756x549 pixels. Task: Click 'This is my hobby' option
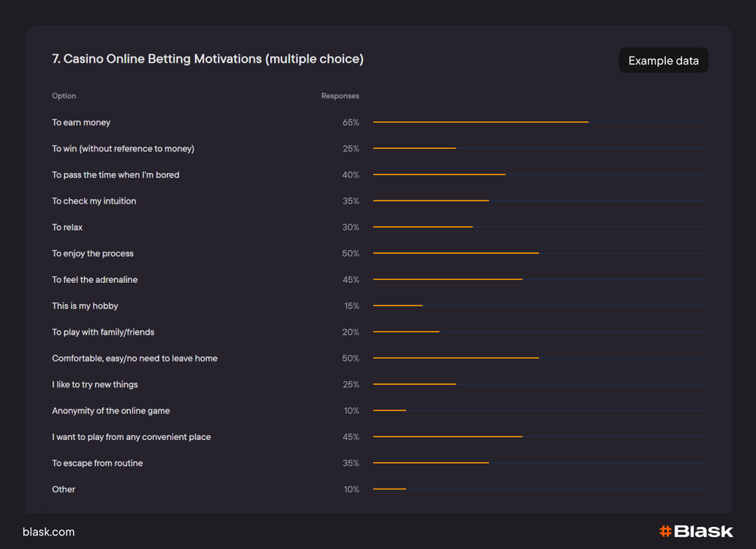pos(85,306)
